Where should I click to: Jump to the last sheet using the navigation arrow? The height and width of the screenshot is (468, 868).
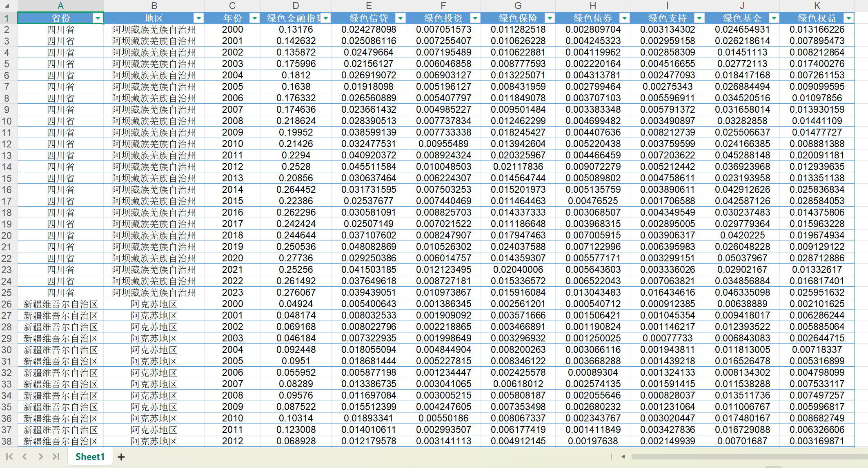point(56,457)
